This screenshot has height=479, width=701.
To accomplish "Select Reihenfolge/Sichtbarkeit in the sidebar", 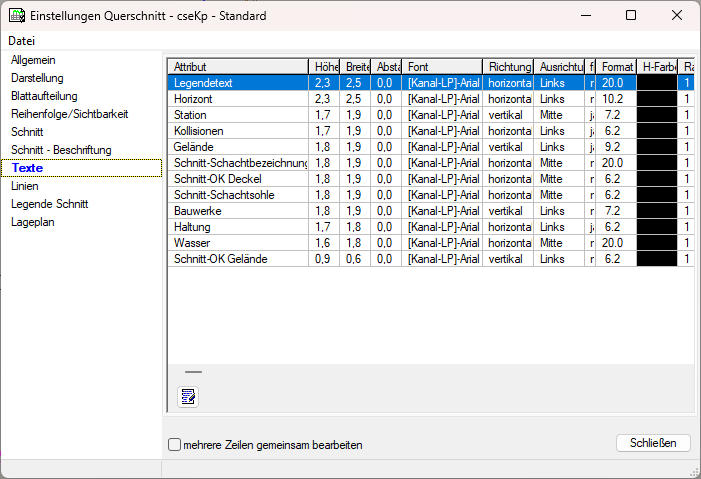I will coord(69,114).
